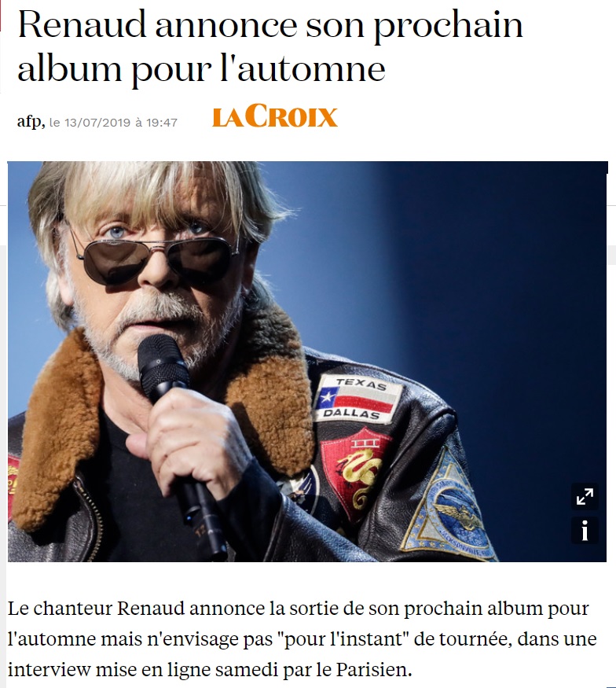Image resolution: width=616 pixels, height=688 pixels.
Task: Open the La Croix logo link
Action: [275, 116]
